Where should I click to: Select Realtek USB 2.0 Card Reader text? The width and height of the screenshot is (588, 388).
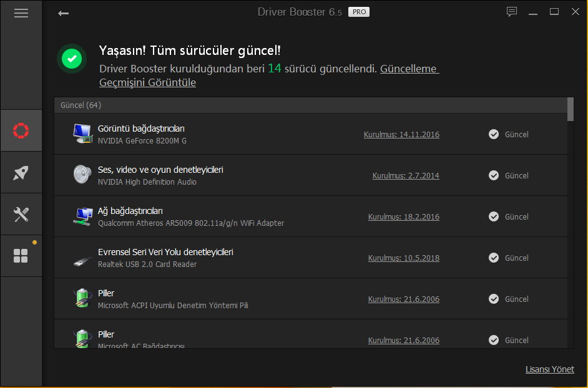(147, 264)
